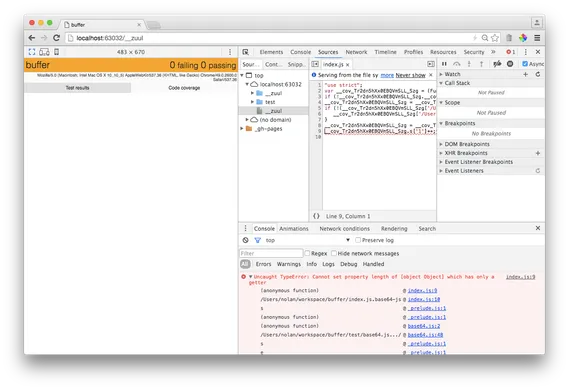Viewport: 570px width, 390px height.
Task: Pause script execution button
Action: [x=444, y=64]
